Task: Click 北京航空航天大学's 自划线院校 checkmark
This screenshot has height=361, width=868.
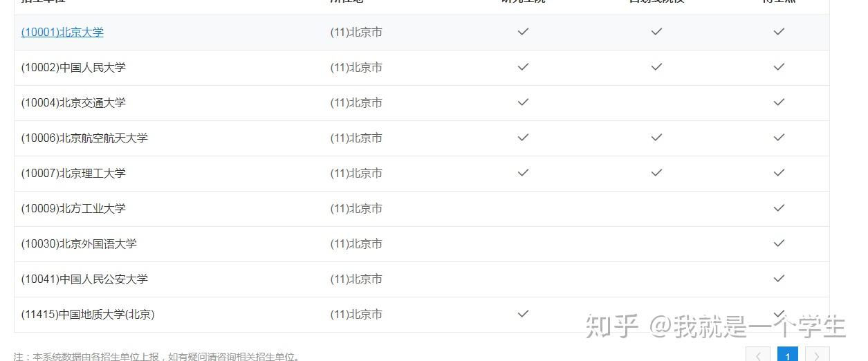Action: tap(656, 138)
